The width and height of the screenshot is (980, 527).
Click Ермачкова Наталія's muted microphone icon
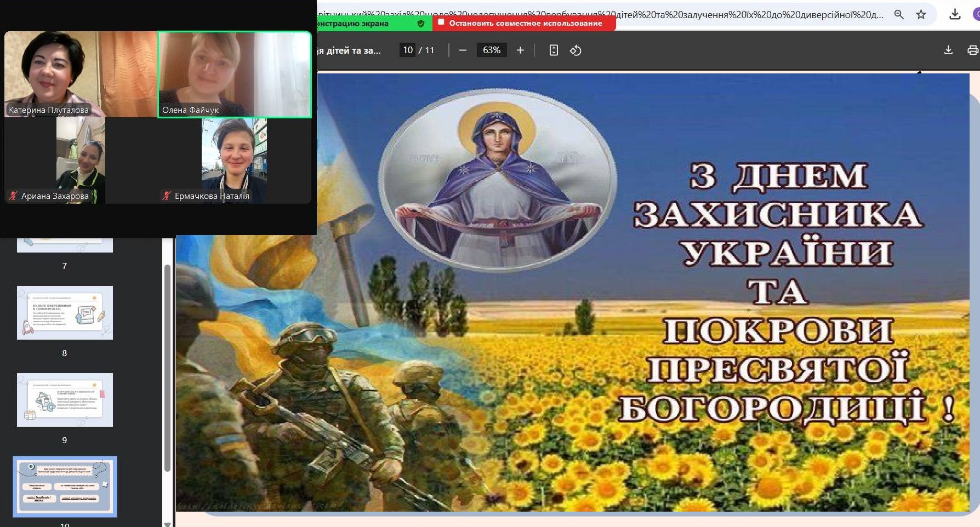coord(167,196)
